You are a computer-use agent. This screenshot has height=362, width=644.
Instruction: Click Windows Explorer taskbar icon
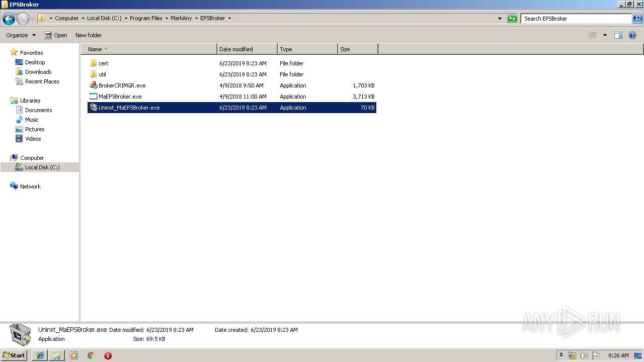(57, 355)
